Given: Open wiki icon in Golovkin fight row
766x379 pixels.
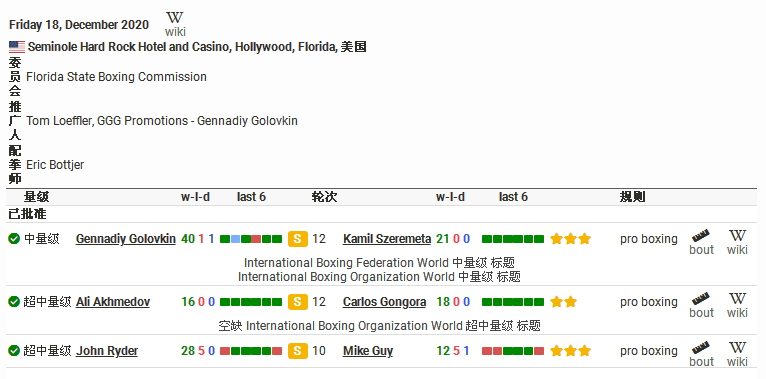Looking at the screenshot, I should coord(737,242).
